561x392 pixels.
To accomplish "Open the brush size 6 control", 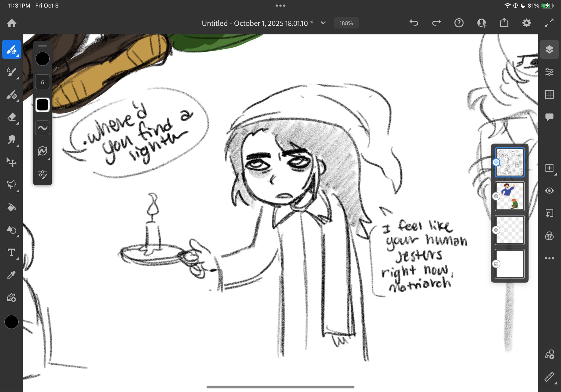I will [x=42, y=82].
